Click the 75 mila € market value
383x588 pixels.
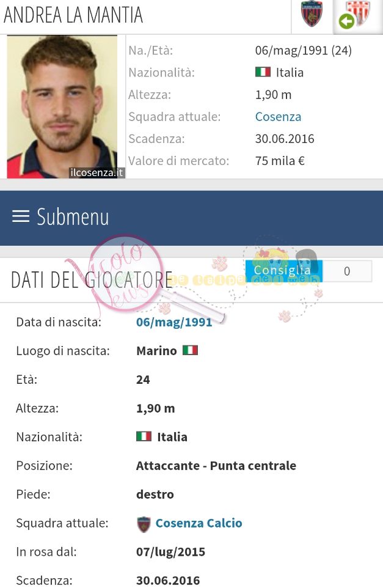(x=280, y=161)
